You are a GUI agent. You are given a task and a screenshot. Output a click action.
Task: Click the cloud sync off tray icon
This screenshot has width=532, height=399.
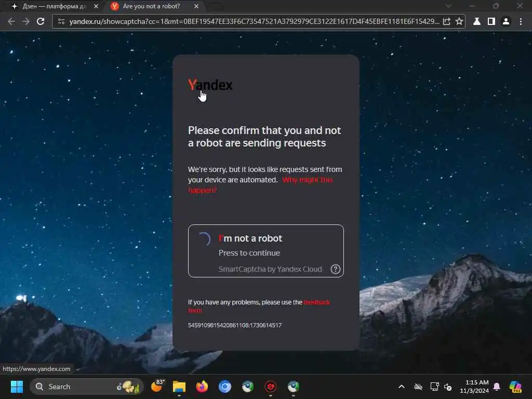tap(418, 387)
